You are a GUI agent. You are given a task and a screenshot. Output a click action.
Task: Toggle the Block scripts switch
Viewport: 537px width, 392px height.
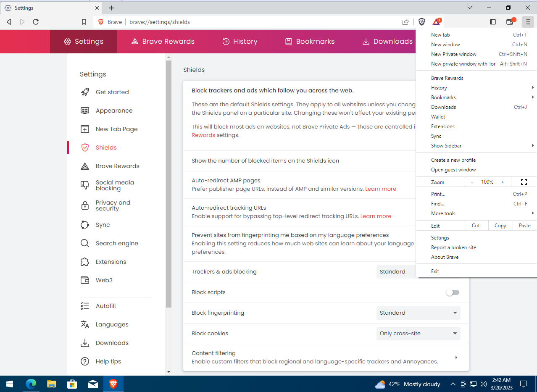point(453,292)
